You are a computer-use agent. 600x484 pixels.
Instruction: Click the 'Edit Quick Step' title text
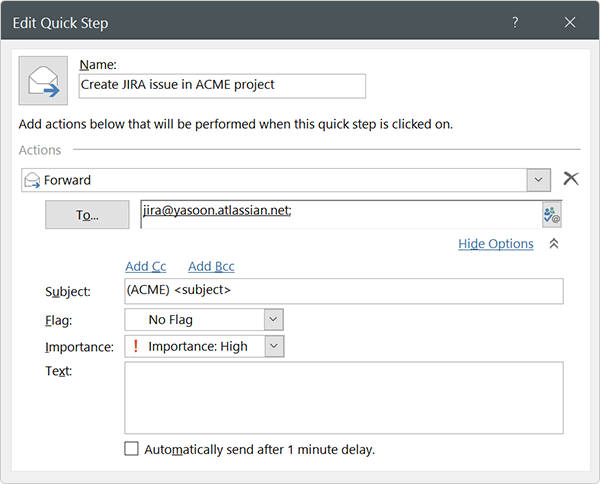pos(60,23)
